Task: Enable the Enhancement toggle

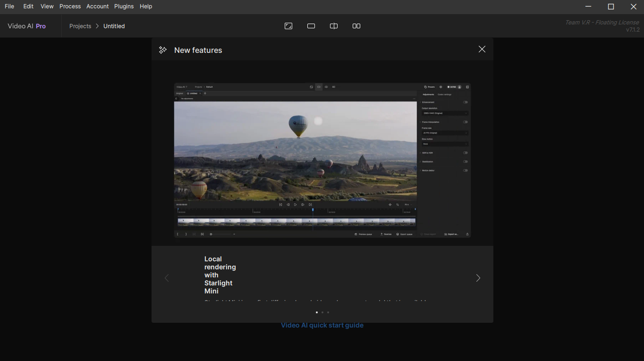Action: [466, 102]
